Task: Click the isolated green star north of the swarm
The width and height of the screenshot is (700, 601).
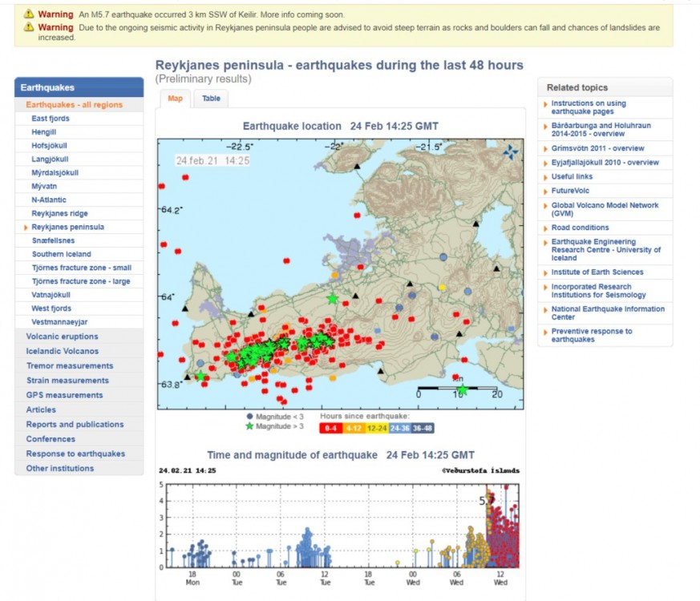Action: pos(332,299)
